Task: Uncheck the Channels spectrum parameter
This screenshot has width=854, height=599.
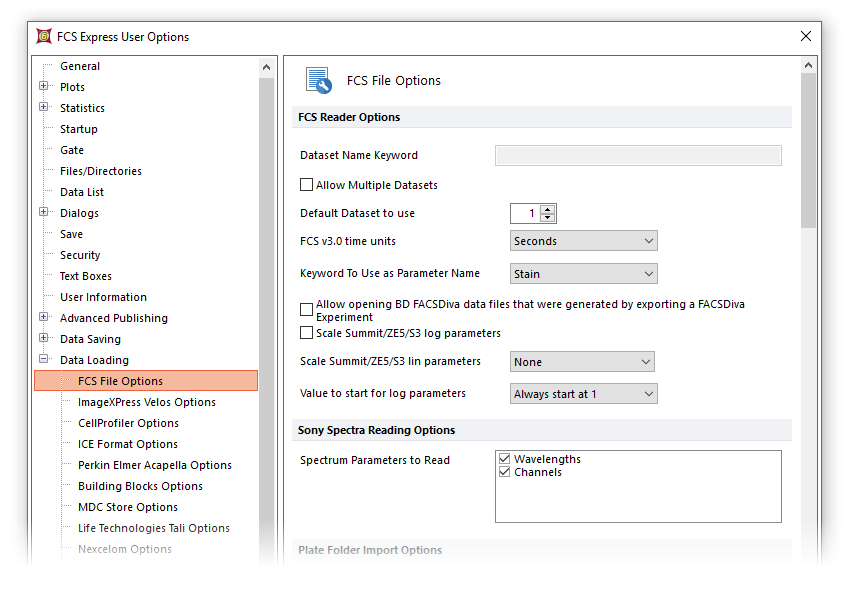Action: coord(504,472)
